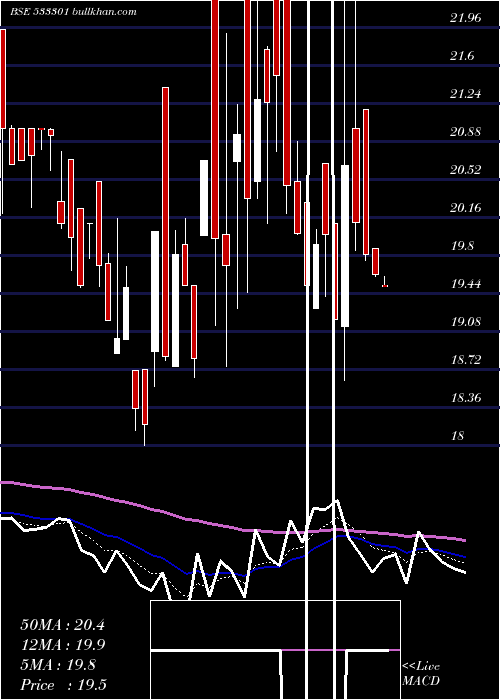Click the 21.24 price axis label
This screenshot has height=700, width=500.
click(x=466, y=94)
